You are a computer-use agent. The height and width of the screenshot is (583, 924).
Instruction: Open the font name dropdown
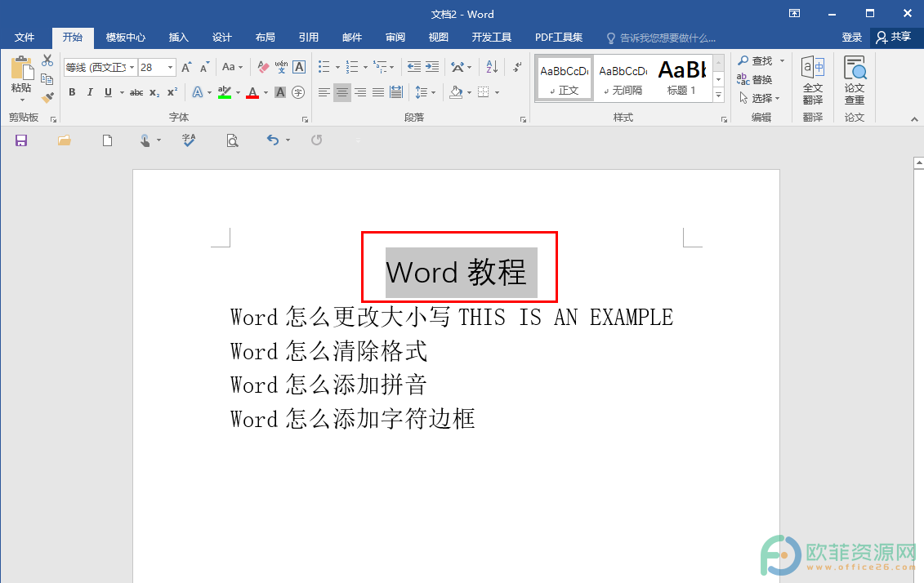pyautogui.click(x=132, y=68)
